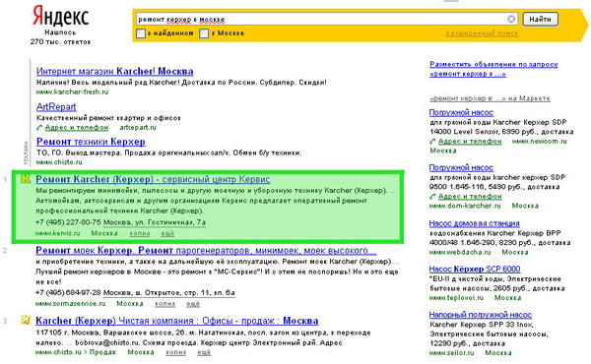Click address 'Москва, ш. Открытое, стр. 11, вл. 6а'
The width and height of the screenshot is (591, 364).
click(x=169, y=292)
